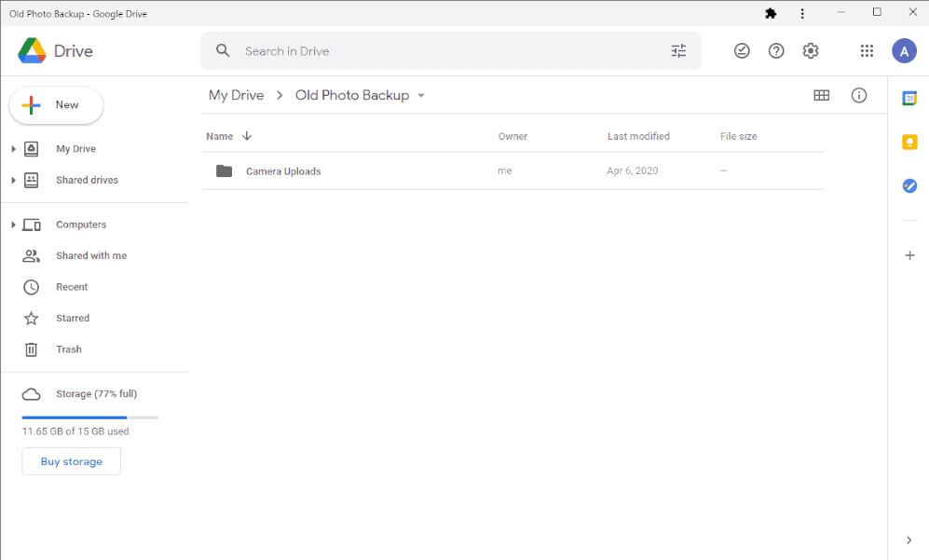Click the Buy storage button
The image size is (929, 560).
[x=72, y=461]
